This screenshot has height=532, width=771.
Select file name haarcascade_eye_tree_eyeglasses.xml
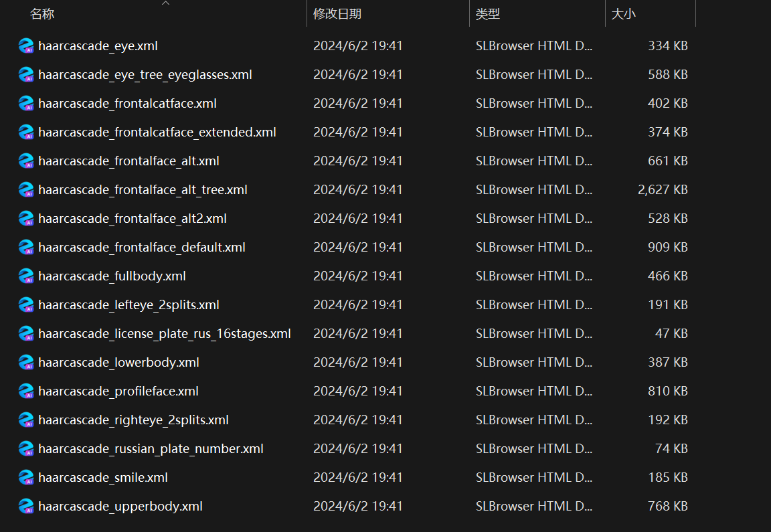pyautogui.click(x=145, y=75)
